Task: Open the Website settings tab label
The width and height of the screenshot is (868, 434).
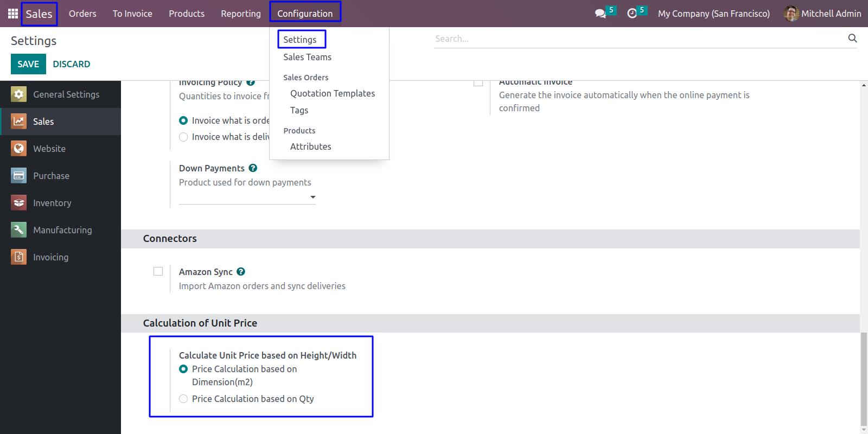Action: 49,149
